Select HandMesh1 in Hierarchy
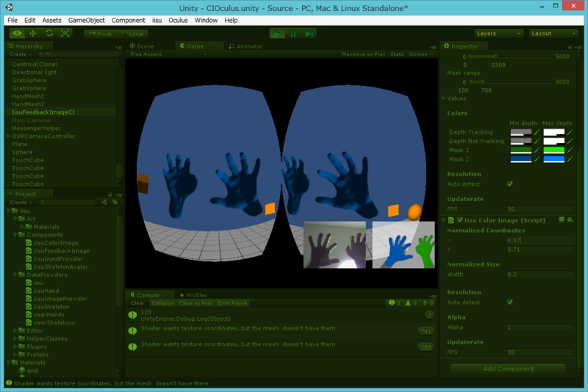 tap(28, 96)
